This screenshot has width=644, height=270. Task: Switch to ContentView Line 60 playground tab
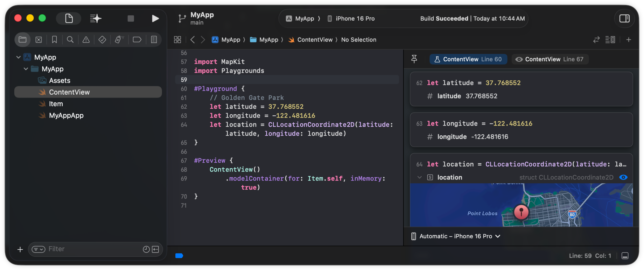pyautogui.click(x=468, y=59)
